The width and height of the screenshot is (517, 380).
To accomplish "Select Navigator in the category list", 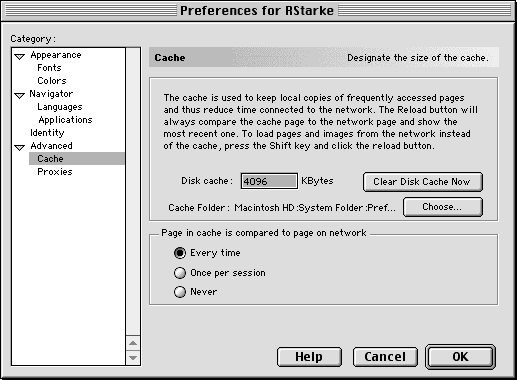I will tap(51, 94).
